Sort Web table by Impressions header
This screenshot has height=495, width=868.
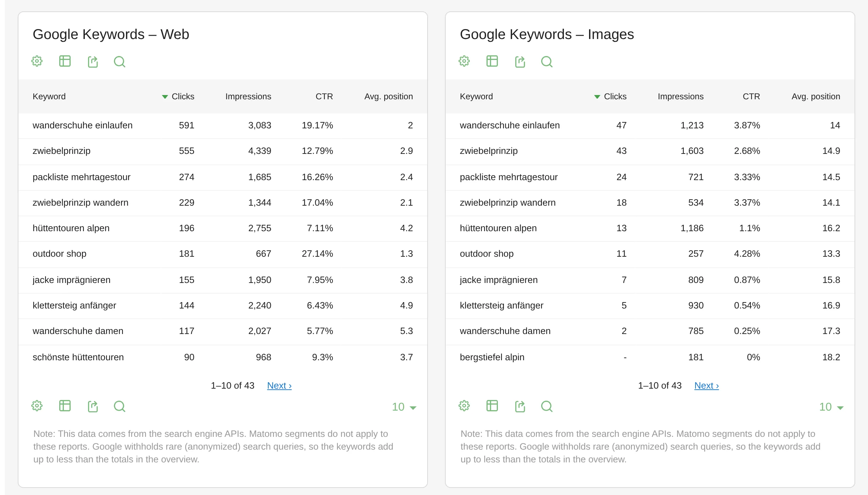pos(248,96)
